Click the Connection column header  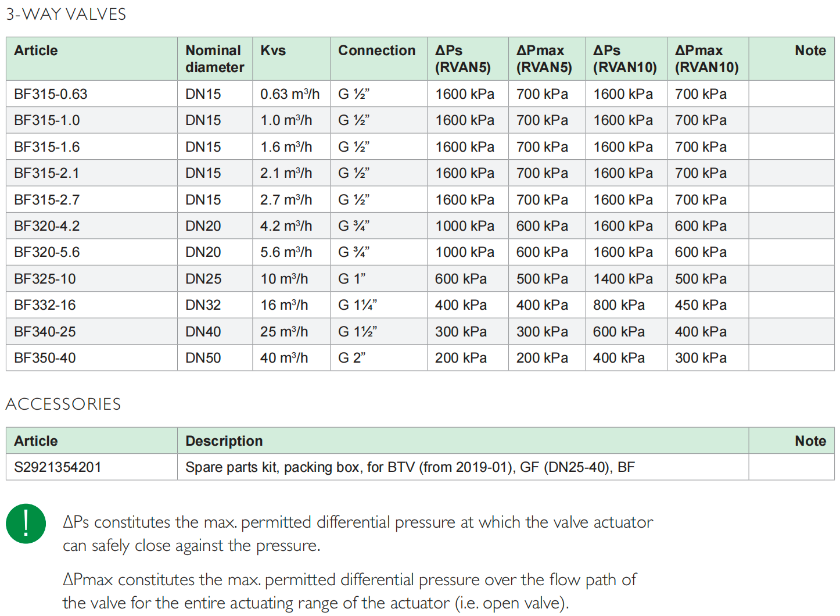click(x=376, y=51)
